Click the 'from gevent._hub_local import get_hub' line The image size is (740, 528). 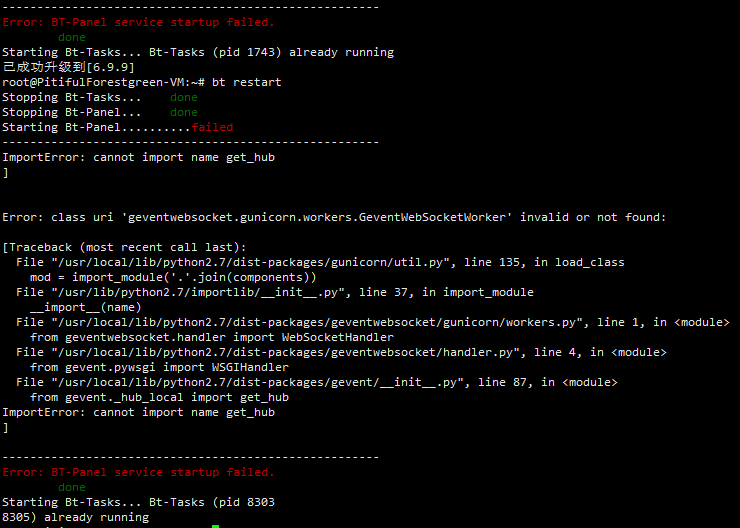coord(159,398)
